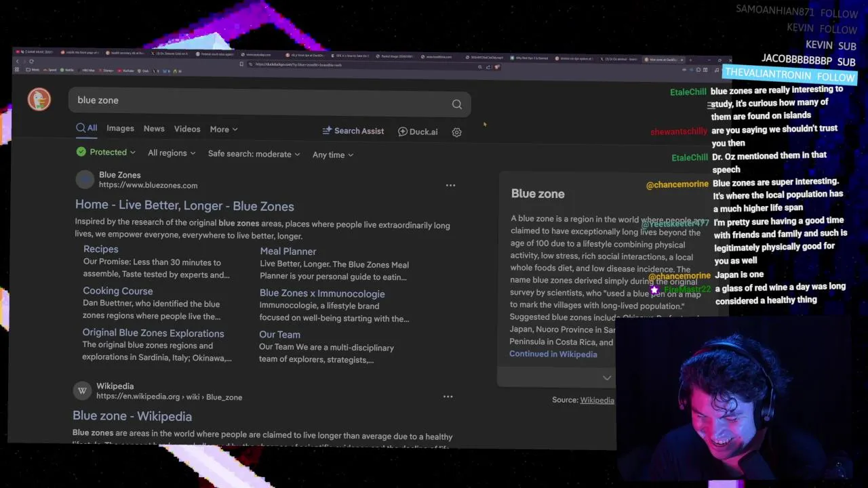The image size is (868, 488).
Task: Switch to the News tab
Action: tap(154, 129)
